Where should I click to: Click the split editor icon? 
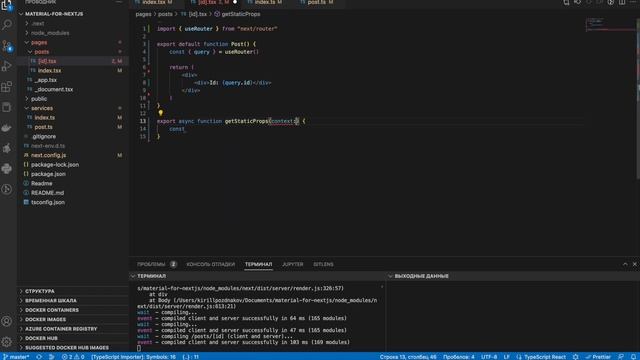pyautogui.click(x=622, y=2)
